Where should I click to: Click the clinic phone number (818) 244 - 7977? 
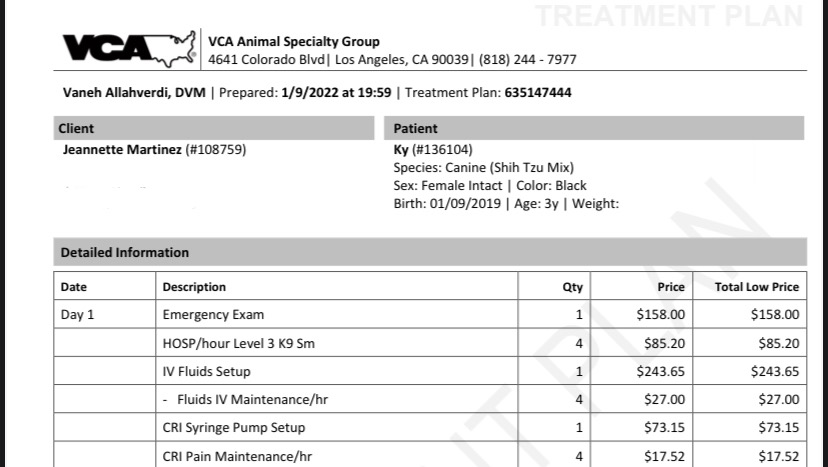528,59
